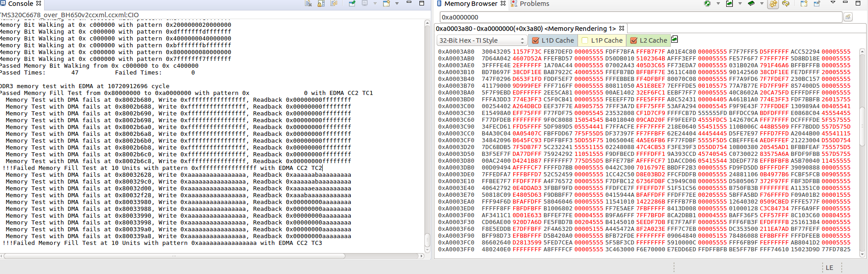Click Load Memory chip icon
This screenshot has width=868, height=274.
[751, 3]
